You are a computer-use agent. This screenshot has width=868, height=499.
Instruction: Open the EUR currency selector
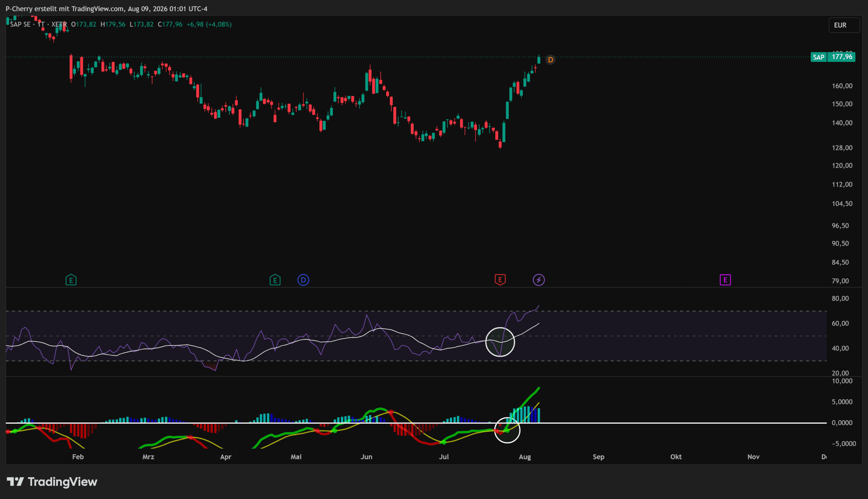point(844,25)
